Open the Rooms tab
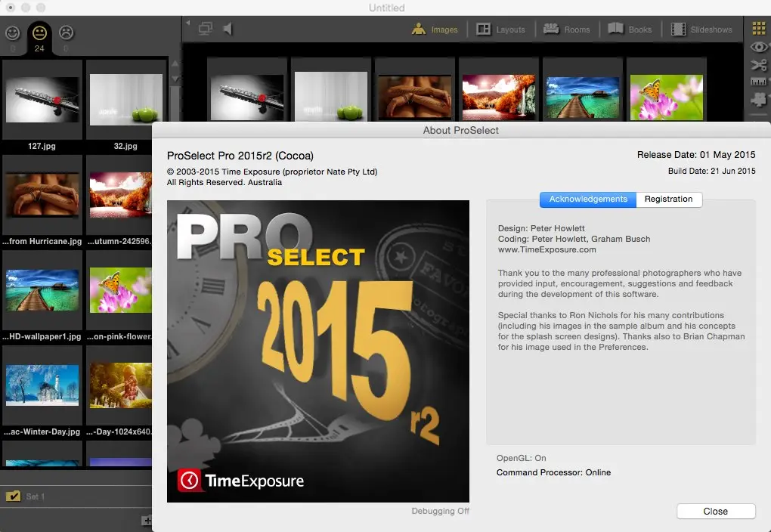This screenshot has height=532, width=771. (x=566, y=29)
